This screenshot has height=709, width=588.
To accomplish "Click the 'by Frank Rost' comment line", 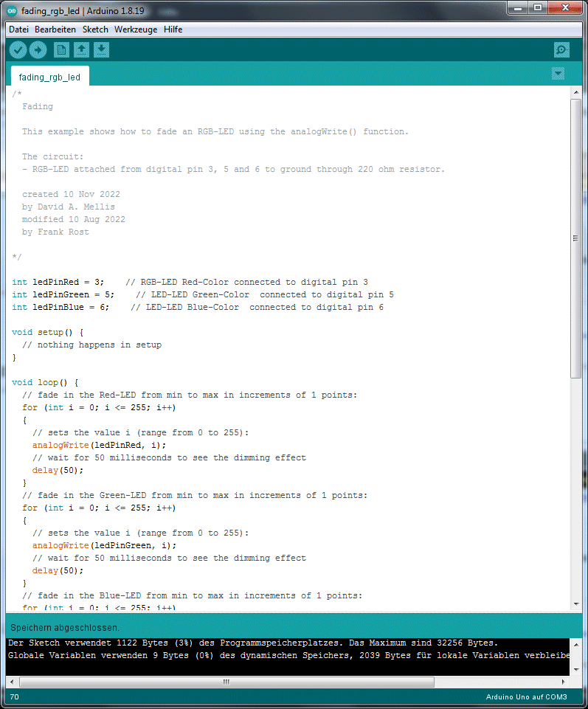I will [x=55, y=232].
